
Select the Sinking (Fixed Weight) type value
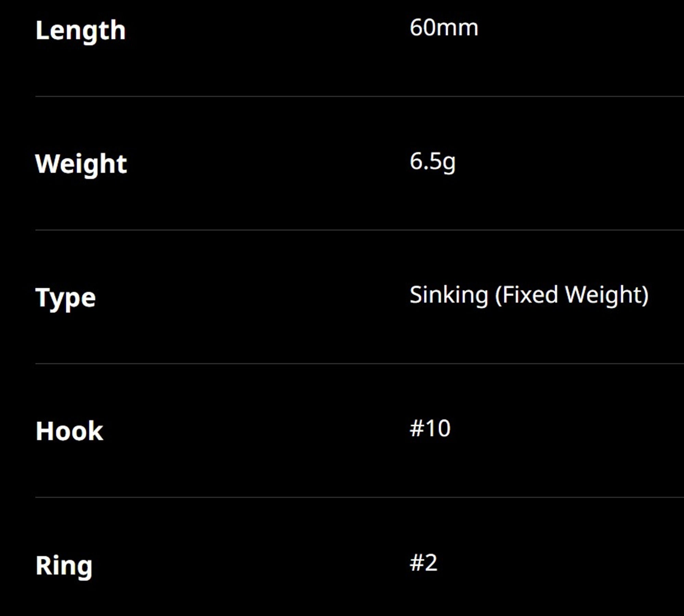point(529,295)
